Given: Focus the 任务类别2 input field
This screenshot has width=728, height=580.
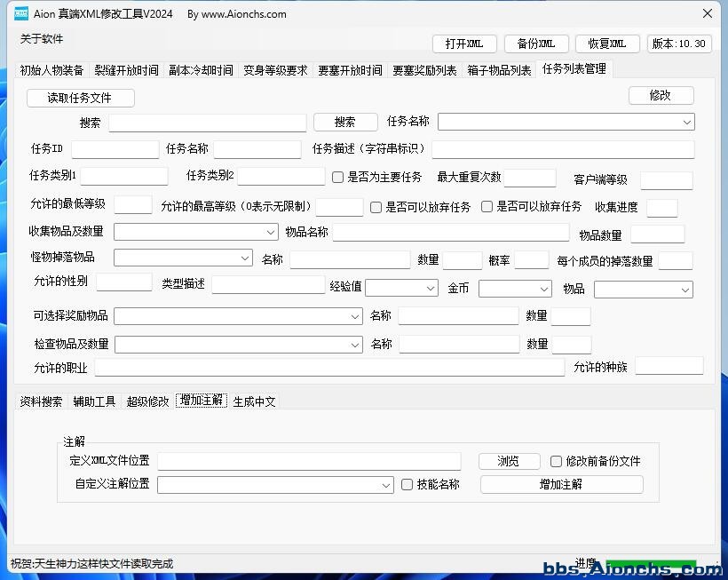Looking at the screenshot, I should [x=281, y=177].
